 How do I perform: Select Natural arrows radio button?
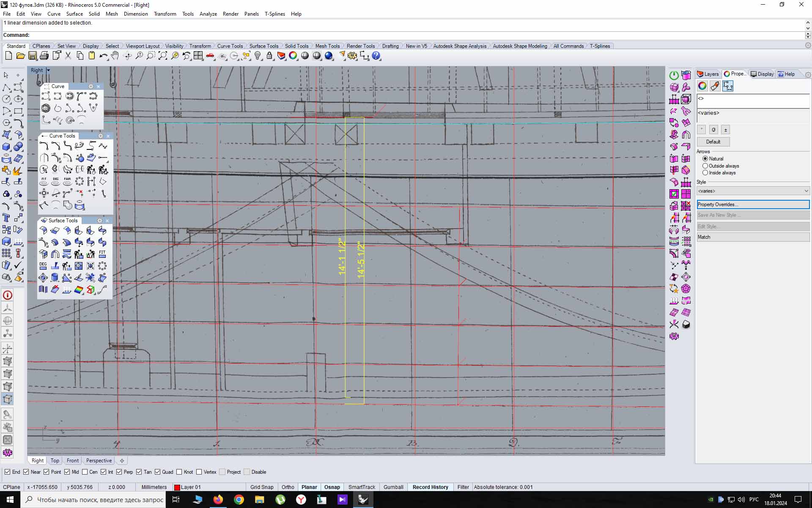(x=705, y=159)
